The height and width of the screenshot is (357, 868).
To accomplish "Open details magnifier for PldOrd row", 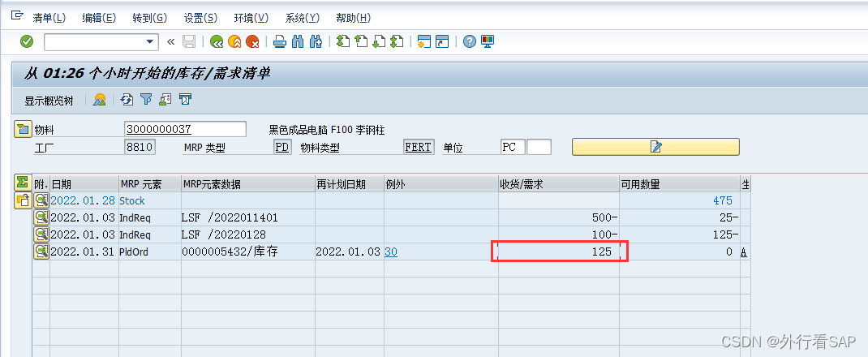I will 41,252.
